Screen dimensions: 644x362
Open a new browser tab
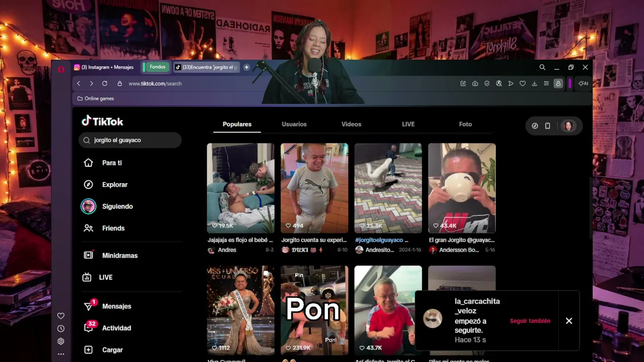[247, 67]
